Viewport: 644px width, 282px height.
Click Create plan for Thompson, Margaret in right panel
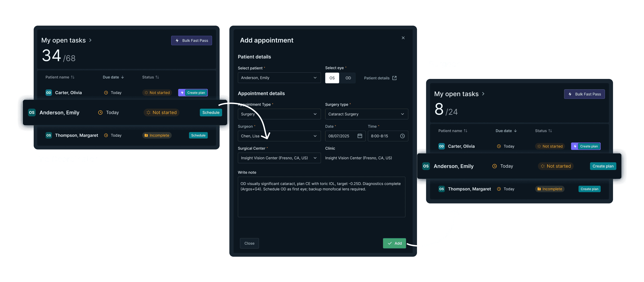coord(589,189)
